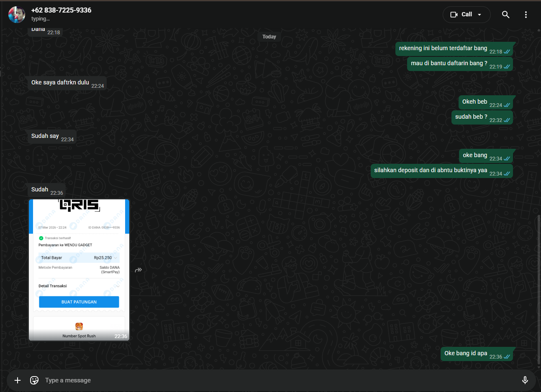Click read ticks on "sudah beb ?"
The width and height of the screenshot is (541, 392).
coord(507,120)
